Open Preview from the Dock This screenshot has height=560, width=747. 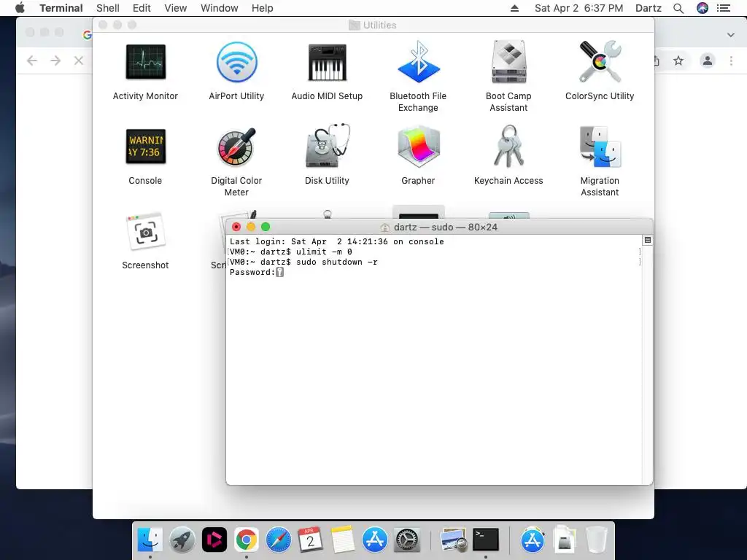453,540
